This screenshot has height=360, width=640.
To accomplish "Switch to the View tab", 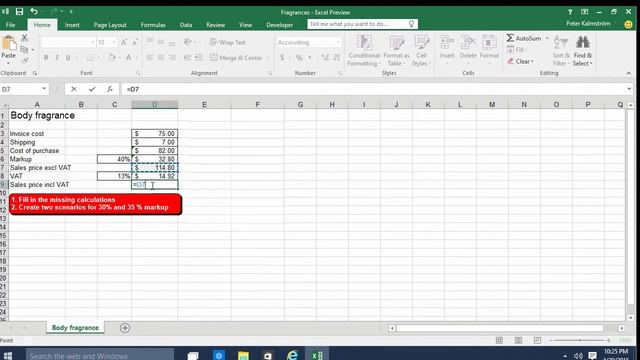I will point(245,25).
